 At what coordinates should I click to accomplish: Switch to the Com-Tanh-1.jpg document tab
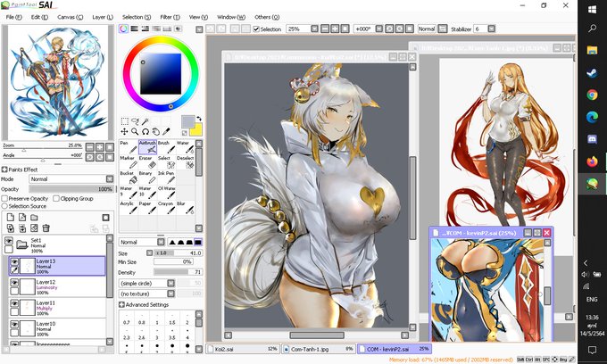pyautogui.click(x=318, y=349)
